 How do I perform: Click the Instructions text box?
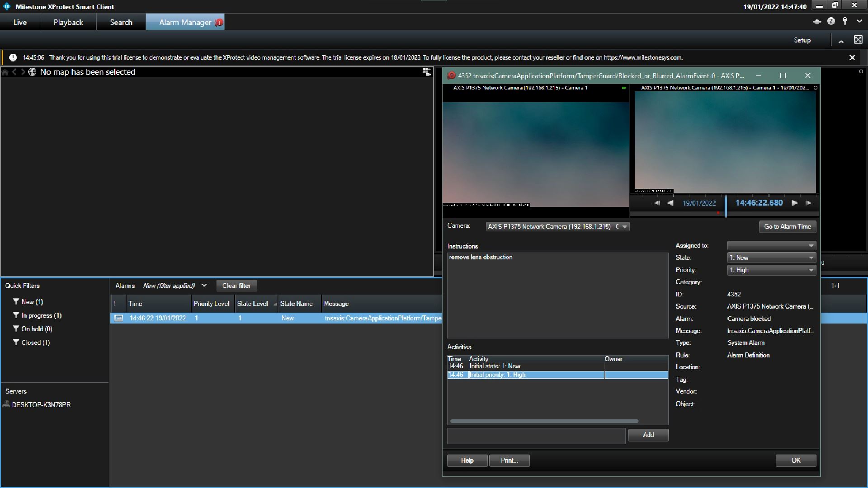(557, 295)
